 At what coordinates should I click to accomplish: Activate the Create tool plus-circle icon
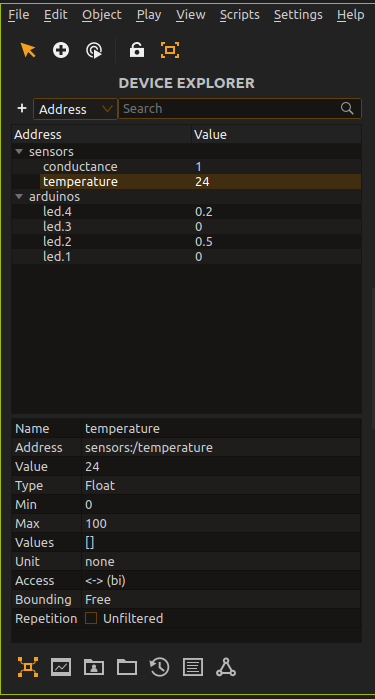tap(61, 50)
